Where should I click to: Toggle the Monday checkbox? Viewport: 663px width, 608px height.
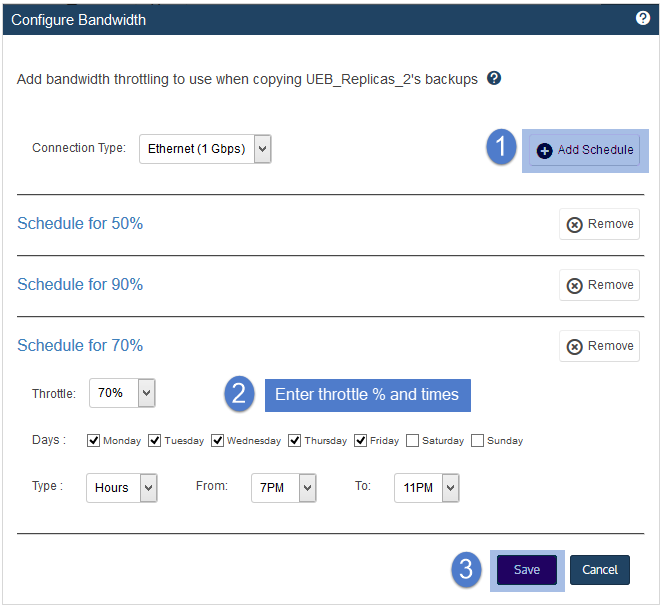coord(93,441)
